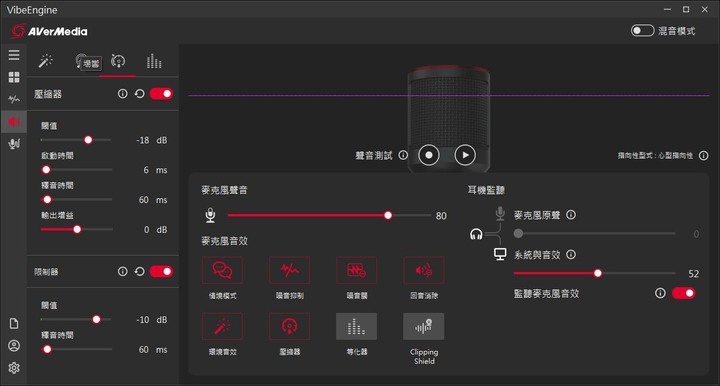The height and width of the screenshot is (386, 720).
Task: Click limiter 釋音時間 release slider
Action: (x=76, y=349)
